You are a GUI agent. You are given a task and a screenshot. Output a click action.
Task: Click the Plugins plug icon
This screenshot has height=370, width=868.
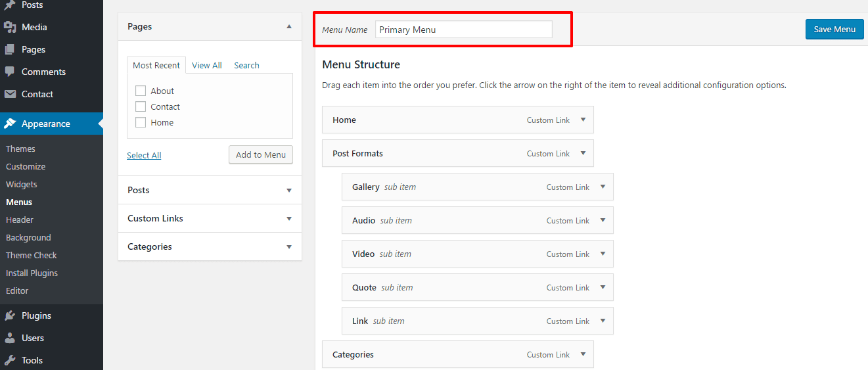point(10,316)
